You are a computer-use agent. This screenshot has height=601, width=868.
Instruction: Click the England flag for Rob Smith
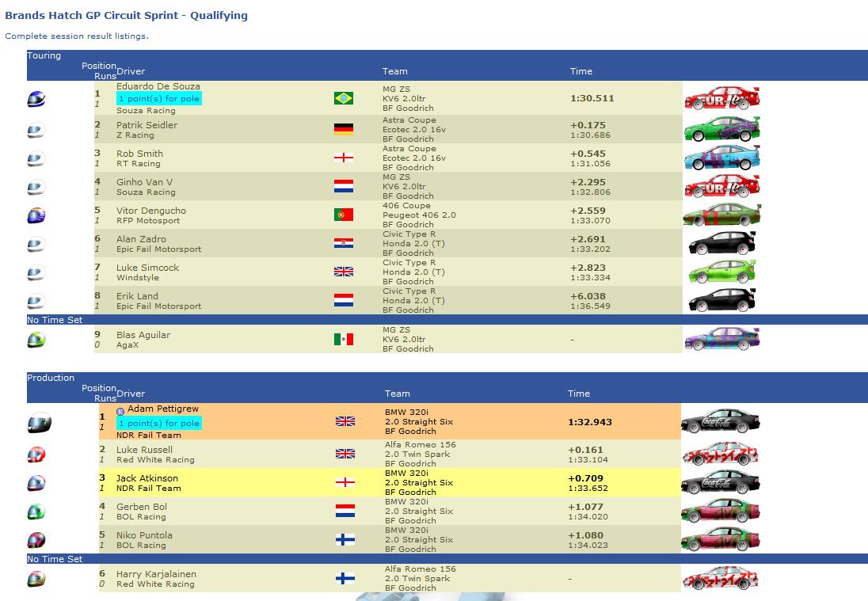point(344,158)
